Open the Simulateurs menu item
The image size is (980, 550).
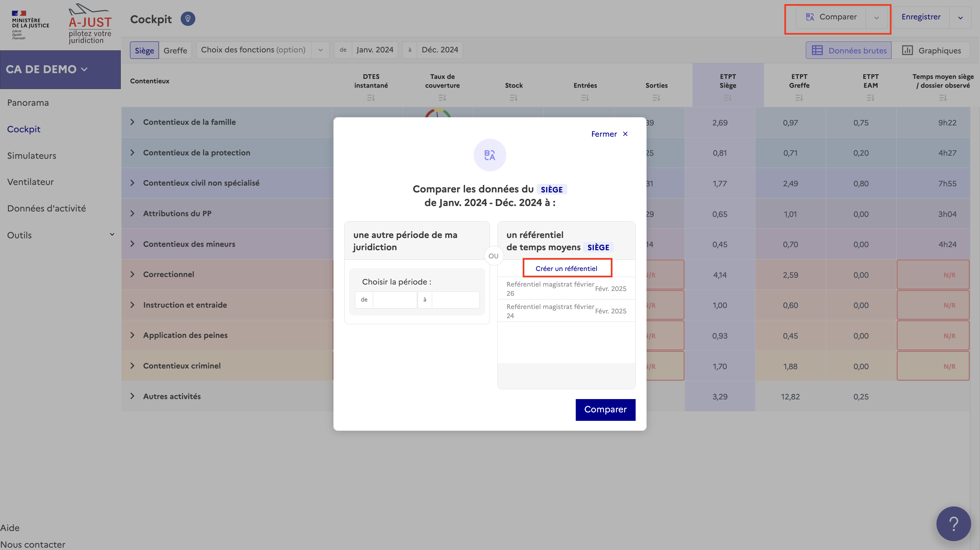point(32,155)
